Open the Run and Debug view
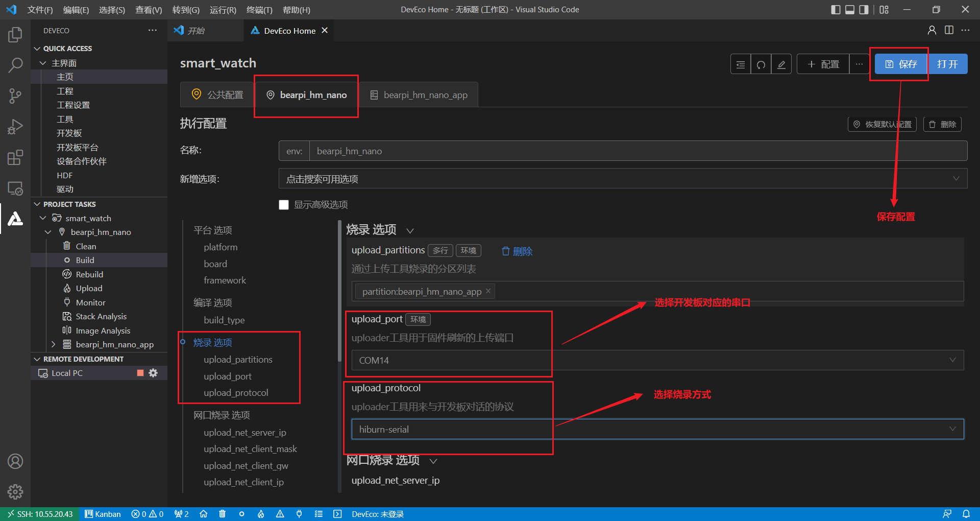Image resolution: width=980 pixels, height=521 pixels. coord(15,127)
